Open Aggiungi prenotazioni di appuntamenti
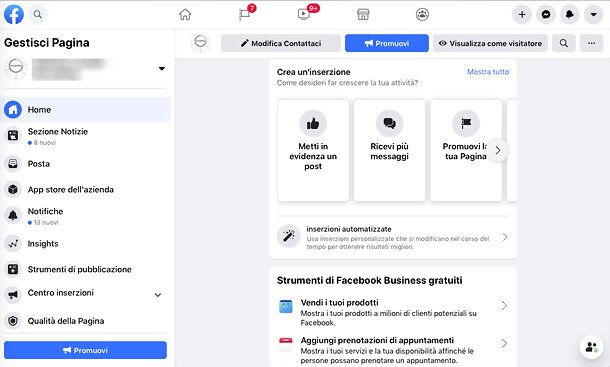 click(393, 350)
